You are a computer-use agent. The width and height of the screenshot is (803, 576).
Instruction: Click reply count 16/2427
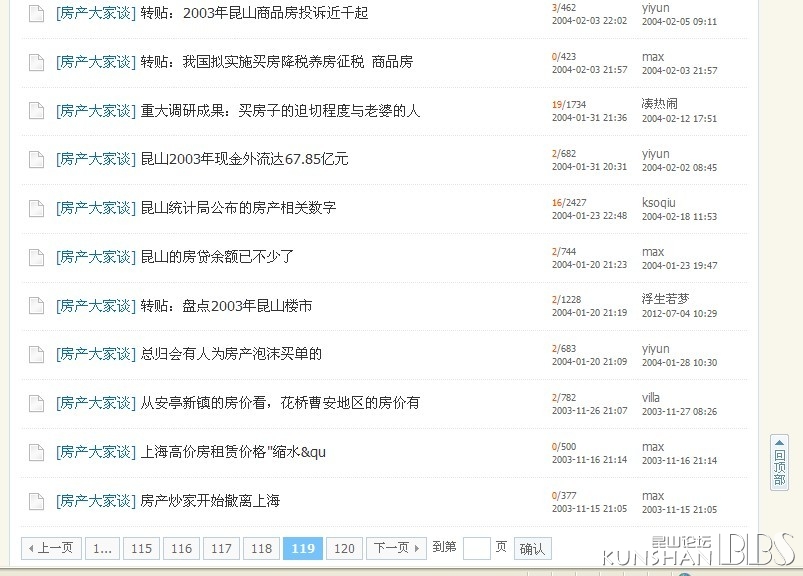[x=569, y=202]
